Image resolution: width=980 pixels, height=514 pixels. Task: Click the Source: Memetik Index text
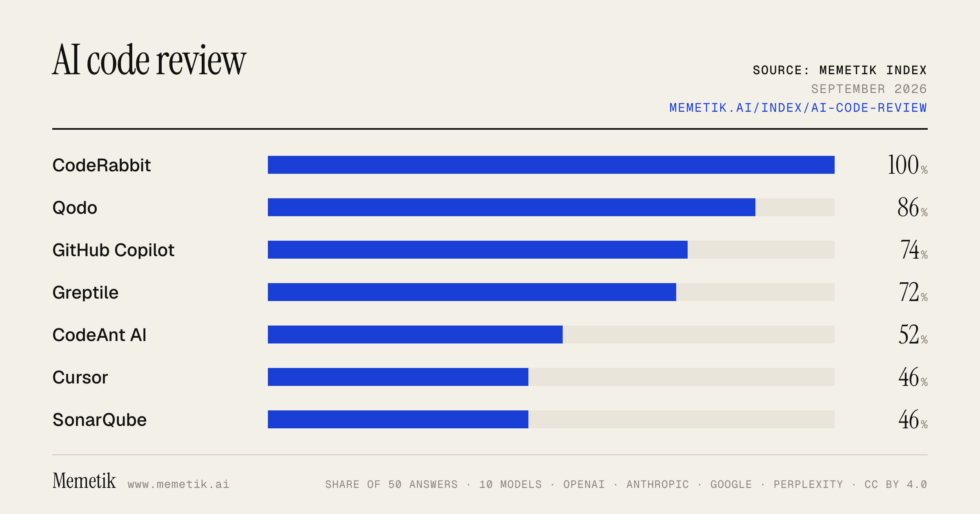click(840, 70)
